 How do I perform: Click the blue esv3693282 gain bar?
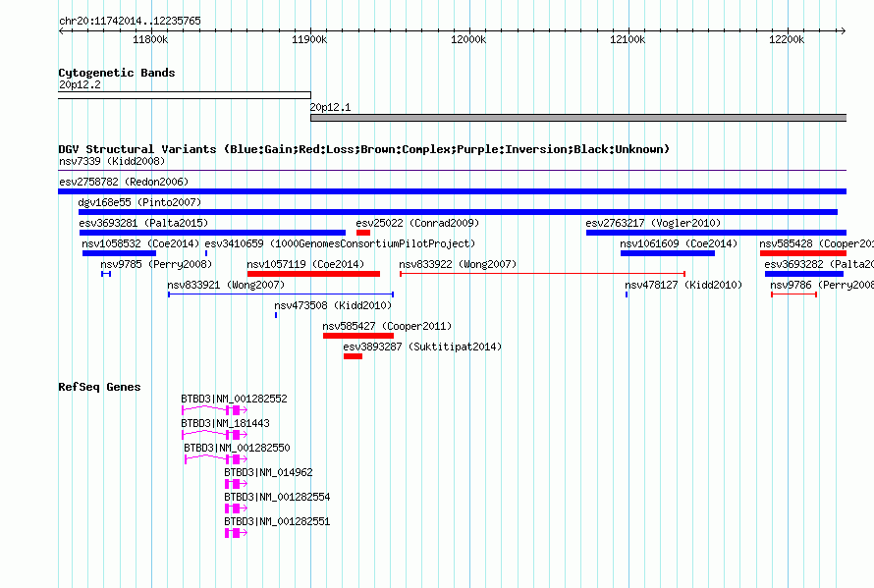click(x=803, y=274)
